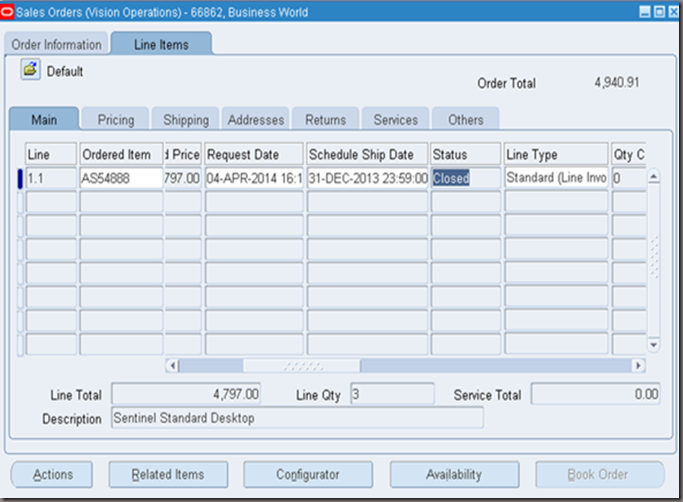Screen dimensions: 683x502
Task: Switch to the Addresses sub-tab
Action: (x=256, y=119)
